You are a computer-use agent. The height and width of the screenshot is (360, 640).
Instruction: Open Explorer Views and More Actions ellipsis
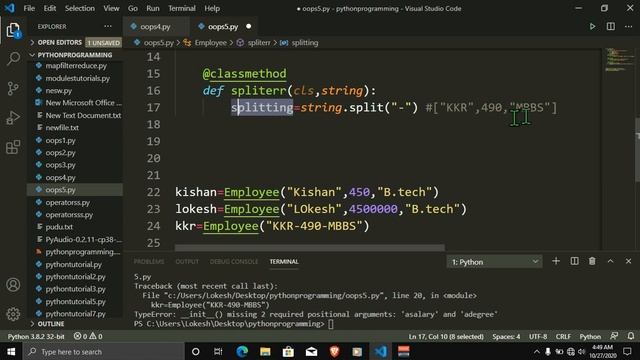[108, 27]
